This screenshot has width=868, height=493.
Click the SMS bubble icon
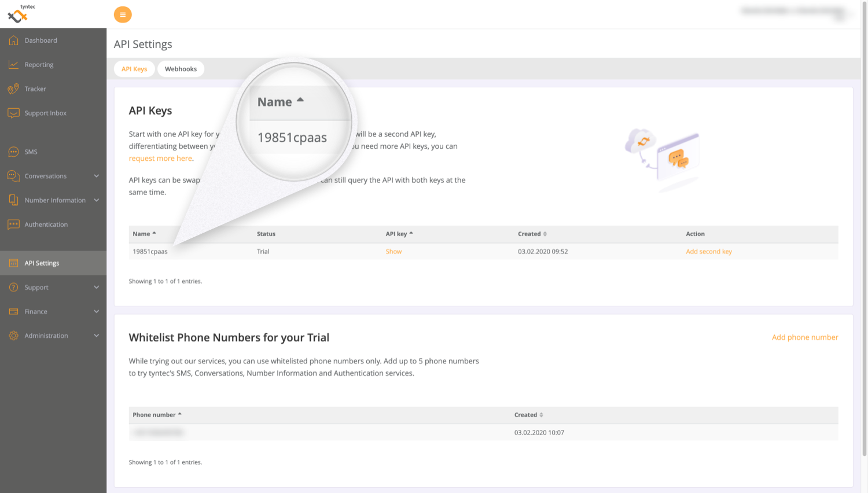tap(13, 152)
